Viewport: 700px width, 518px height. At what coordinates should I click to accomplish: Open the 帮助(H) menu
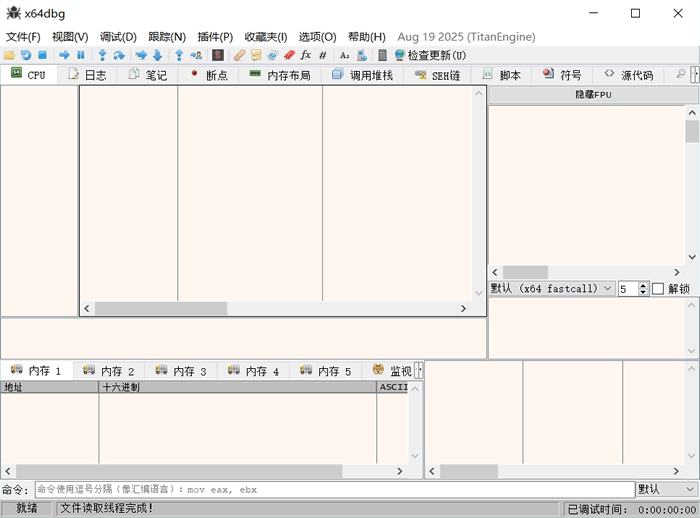pos(367,37)
